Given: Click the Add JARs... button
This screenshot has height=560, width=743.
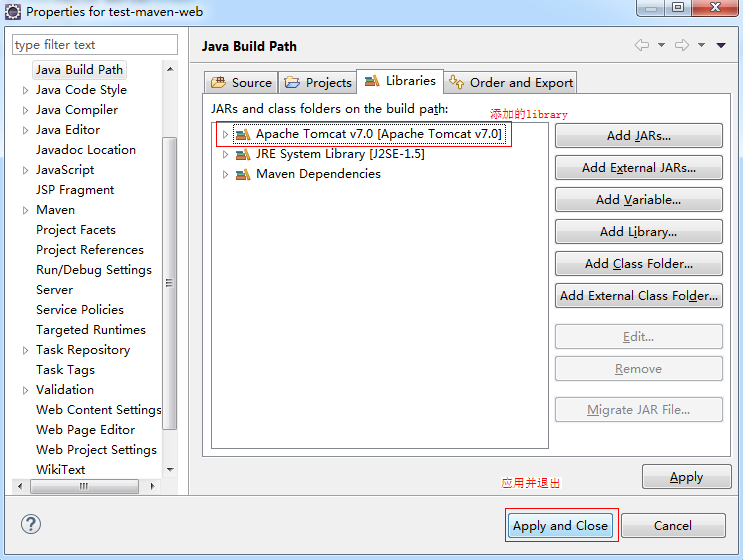Looking at the screenshot, I should click(x=639, y=135).
